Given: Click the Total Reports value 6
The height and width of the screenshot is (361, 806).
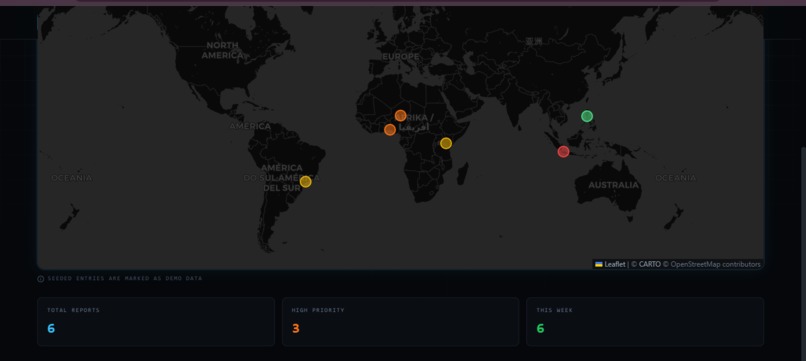Looking at the screenshot, I should pyautogui.click(x=51, y=329).
